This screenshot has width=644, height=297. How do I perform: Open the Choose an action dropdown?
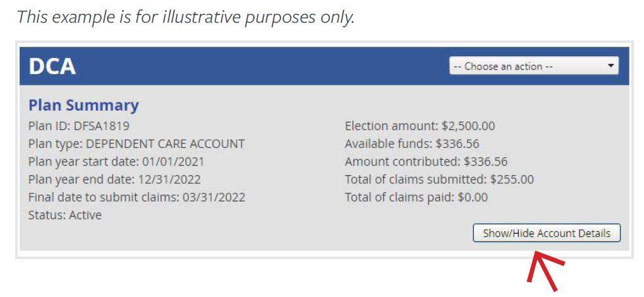click(533, 66)
